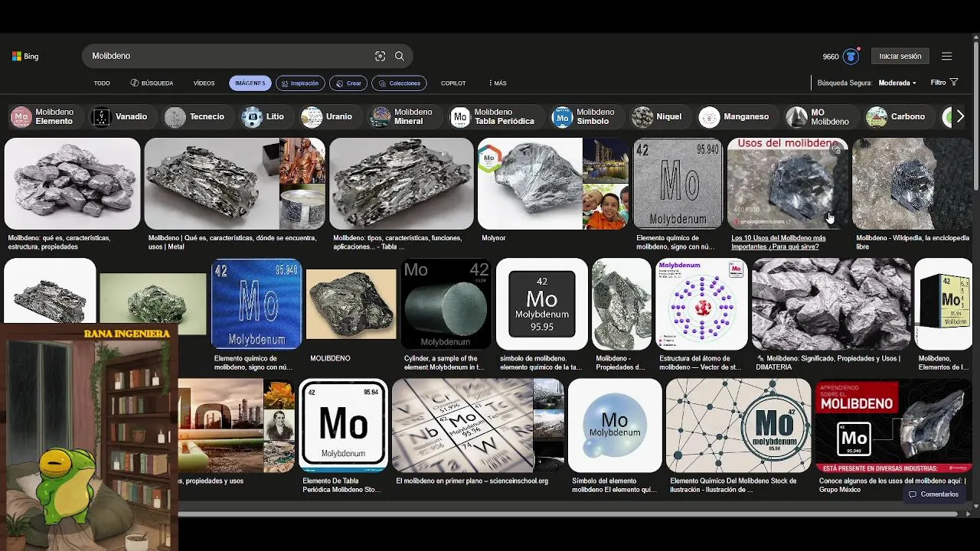980x551 pixels.
Task: Open blue bubble Mo Molybdenum image
Action: (615, 425)
